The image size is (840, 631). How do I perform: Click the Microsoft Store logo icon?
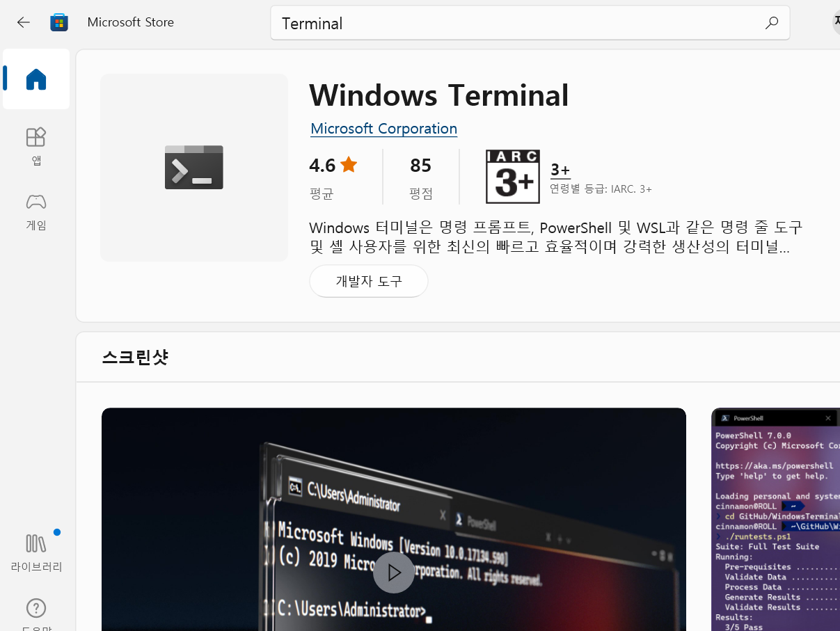[59, 22]
